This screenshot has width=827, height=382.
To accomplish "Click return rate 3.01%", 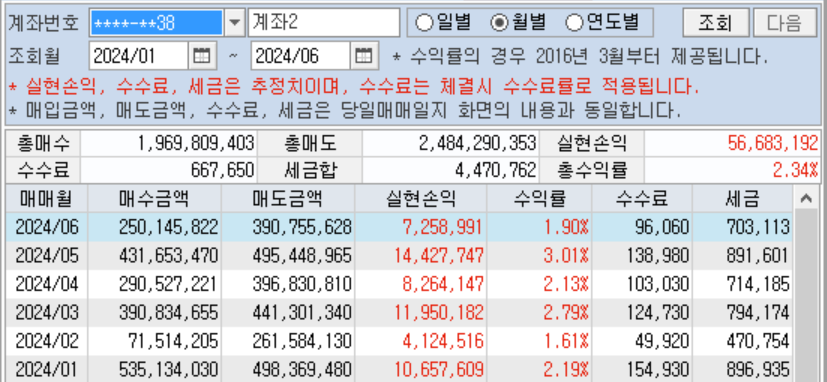I will 566,255.
